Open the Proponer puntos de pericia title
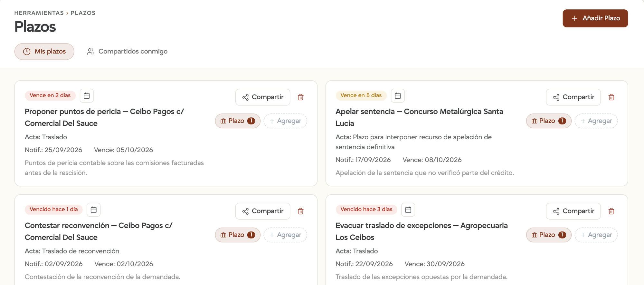Image resolution: width=644 pixels, height=285 pixels. pos(104,117)
